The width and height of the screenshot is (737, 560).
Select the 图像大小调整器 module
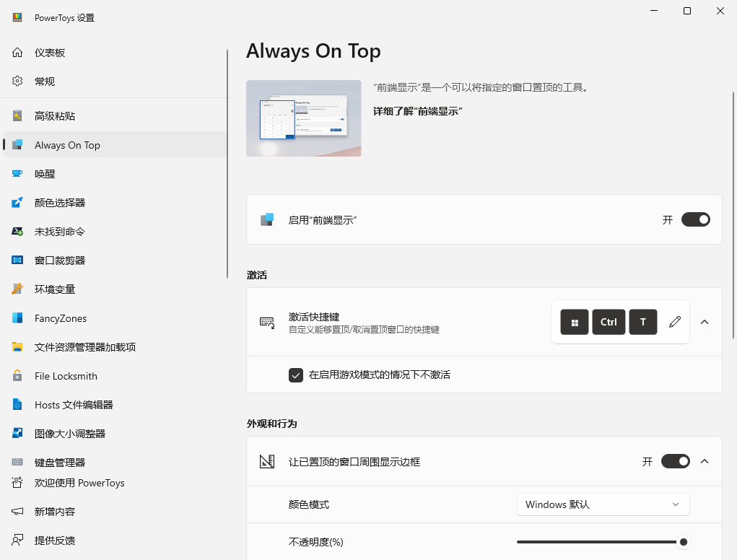70,433
